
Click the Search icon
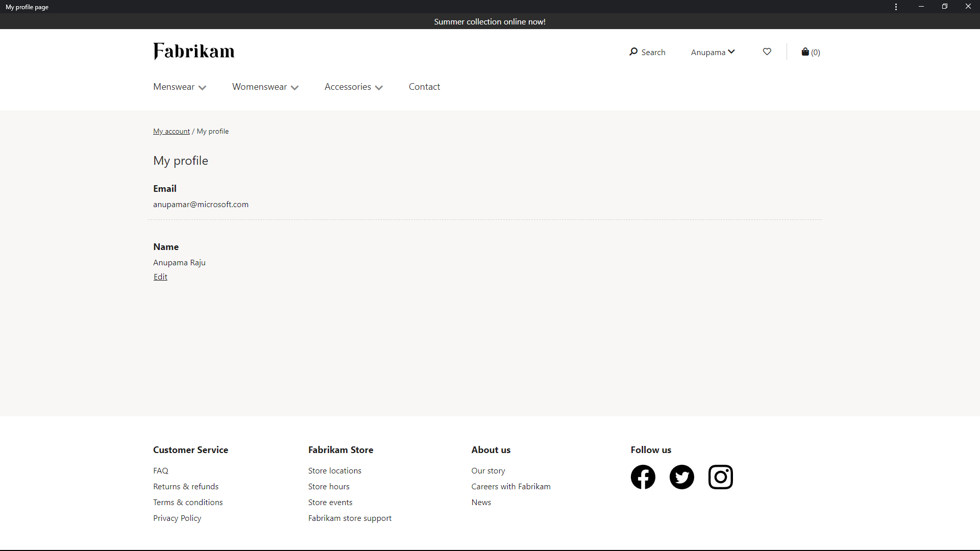(633, 52)
